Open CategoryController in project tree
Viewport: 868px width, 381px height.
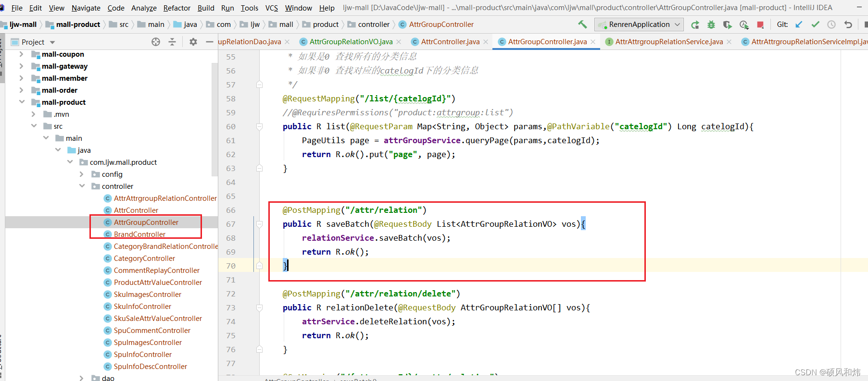click(x=144, y=258)
